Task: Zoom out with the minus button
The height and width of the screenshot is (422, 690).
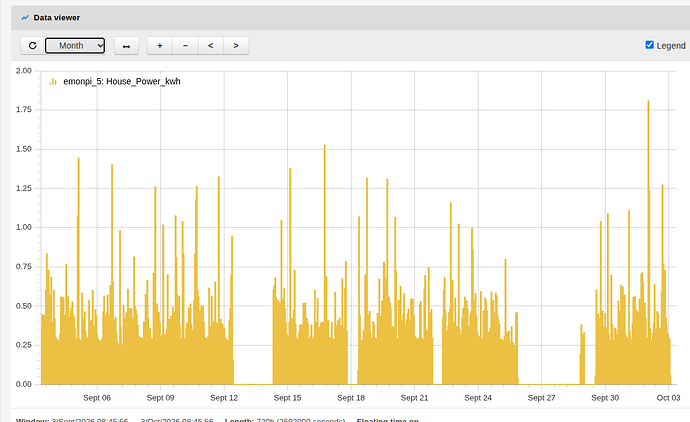Action: pyautogui.click(x=185, y=46)
